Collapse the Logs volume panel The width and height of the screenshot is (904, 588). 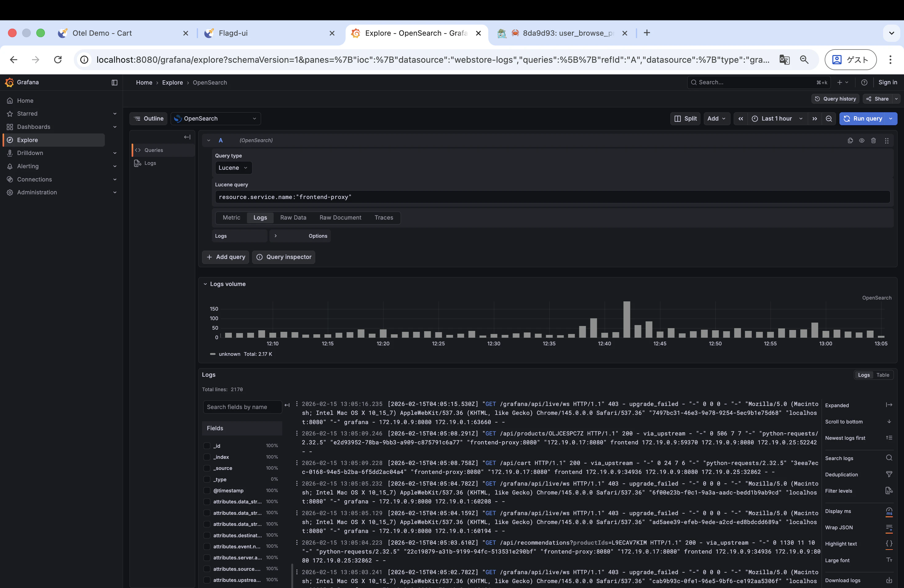(205, 284)
